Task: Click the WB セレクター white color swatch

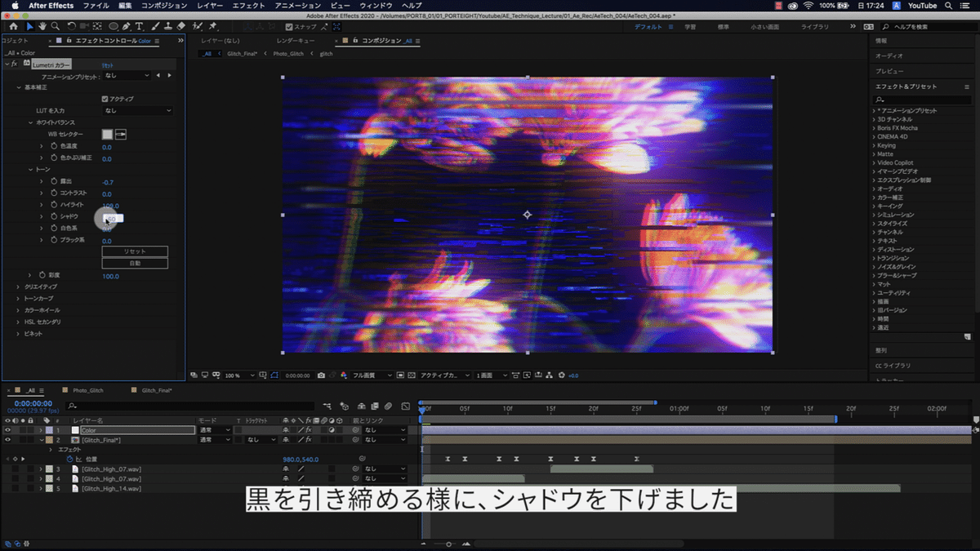Action: point(108,134)
